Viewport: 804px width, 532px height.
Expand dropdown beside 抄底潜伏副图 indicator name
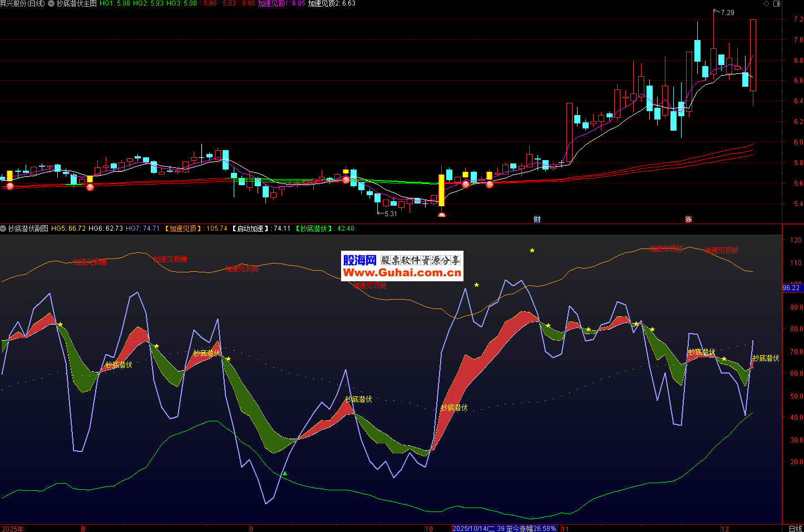(x=3, y=228)
